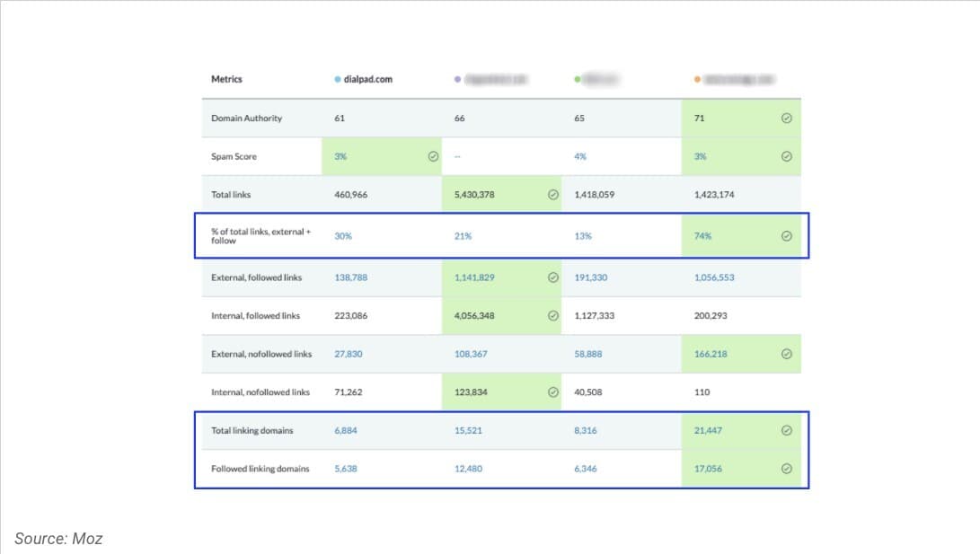Click the checkmark next to 166,218 nofollowed links

pyautogui.click(x=786, y=354)
